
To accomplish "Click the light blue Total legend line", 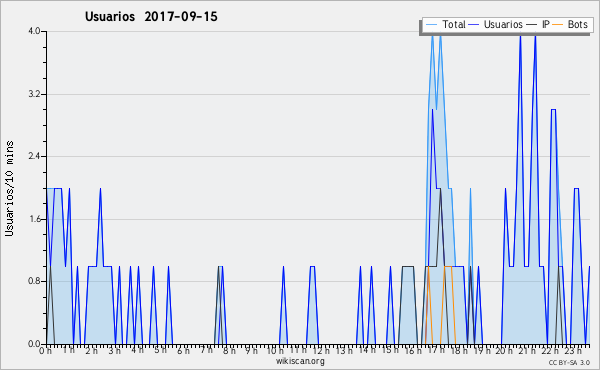I will [x=431, y=25].
